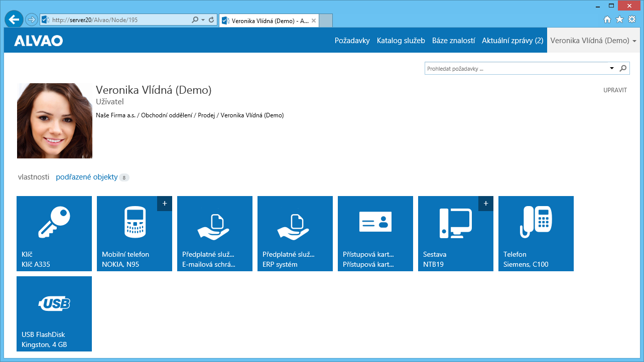Open the E-mailová schránka subscription tile

pos(215,234)
